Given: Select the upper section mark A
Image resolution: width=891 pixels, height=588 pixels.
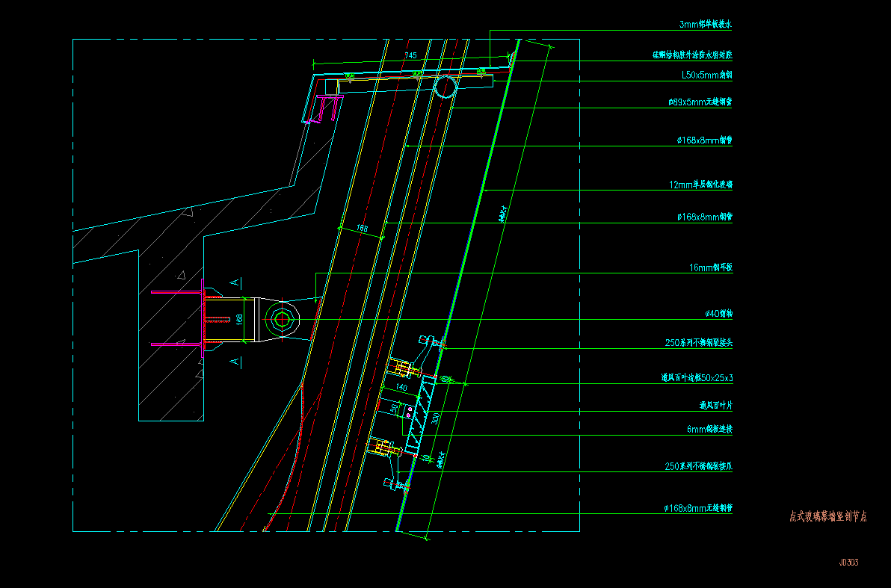Looking at the screenshot, I should [235, 282].
